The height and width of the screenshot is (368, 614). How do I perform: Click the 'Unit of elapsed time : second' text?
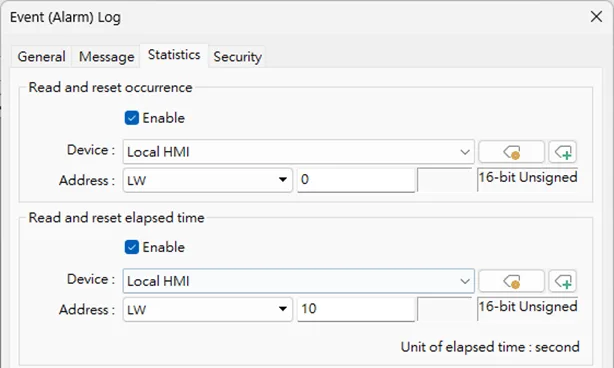coord(490,347)
